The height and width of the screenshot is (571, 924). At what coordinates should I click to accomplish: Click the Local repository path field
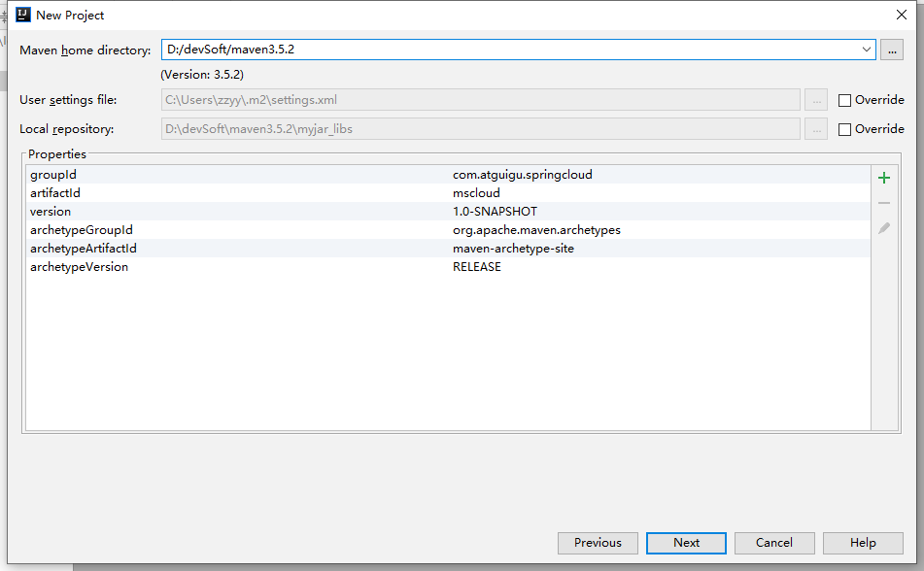point(480,128)
